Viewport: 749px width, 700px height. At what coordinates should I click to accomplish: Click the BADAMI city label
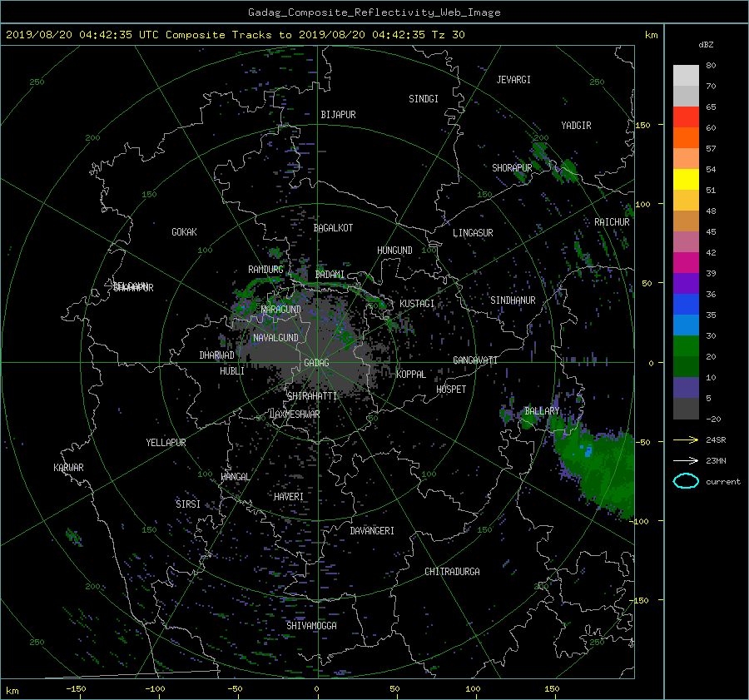tap(330, 275)
